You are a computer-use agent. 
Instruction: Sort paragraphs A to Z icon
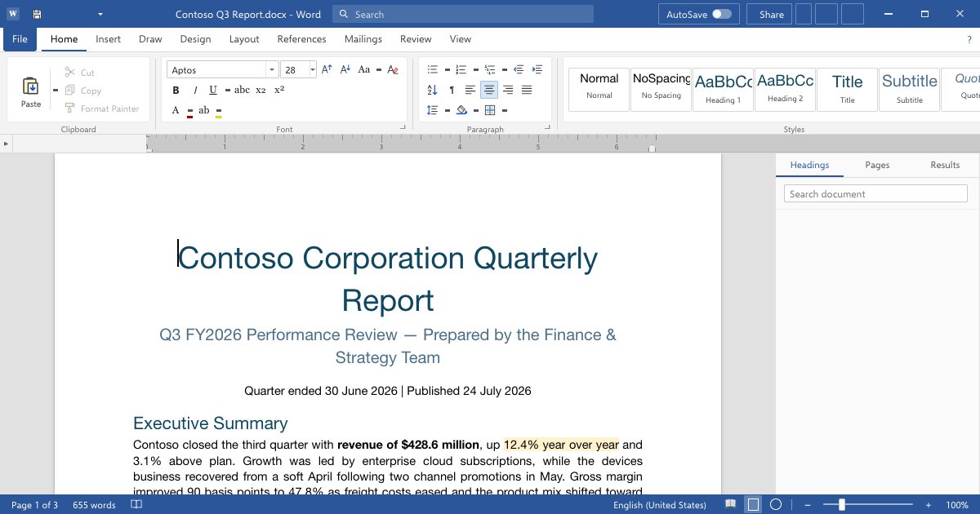coord(433,90)
